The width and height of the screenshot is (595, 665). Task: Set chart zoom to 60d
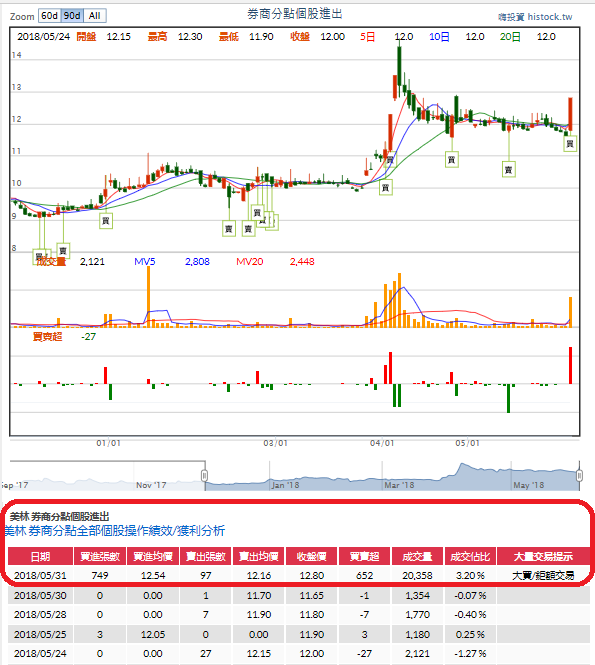(50, 16)
